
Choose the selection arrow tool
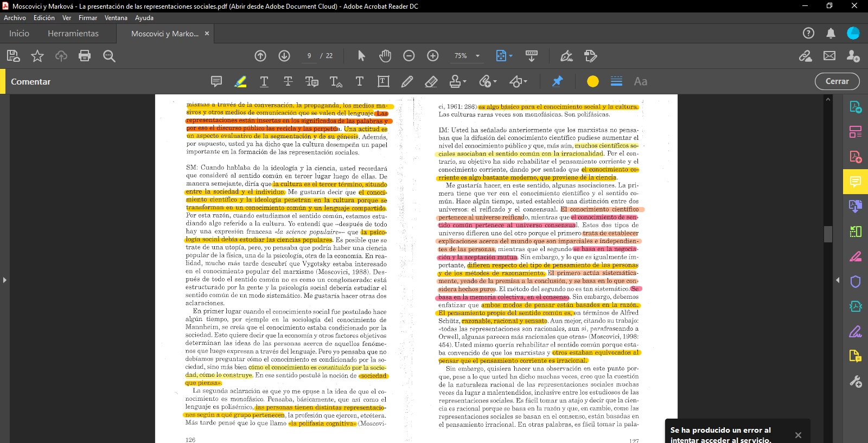[x=361, y=55]
